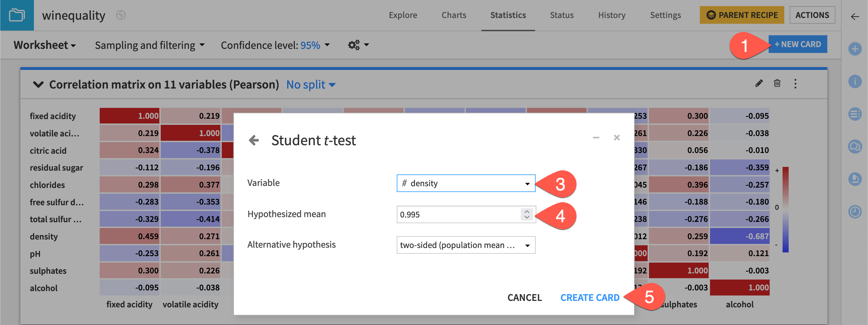Click the citric acid row label
Image resolution: width=868 pixels, height=325 pixels.
(x=48, y=151)
